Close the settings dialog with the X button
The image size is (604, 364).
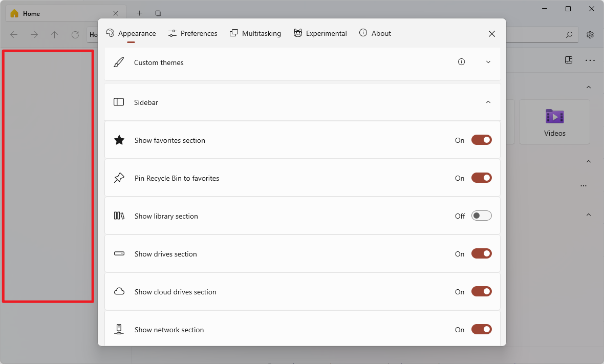pyautogui.click(x=491, y=34)
